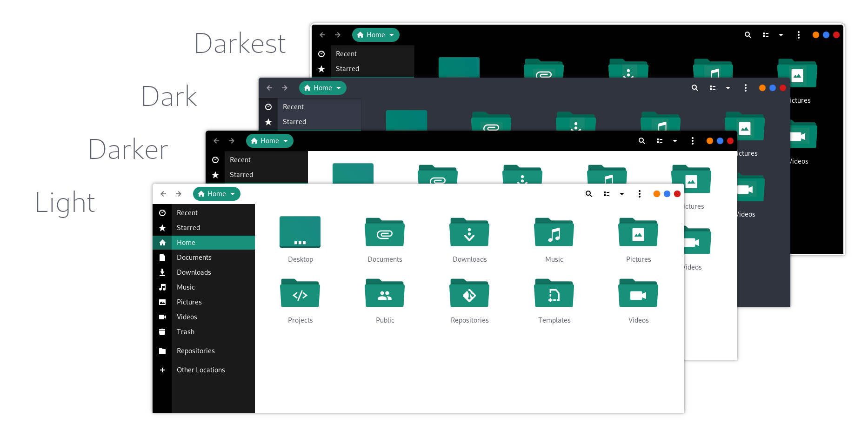Open the Documents folder icon in Light window

(x=385, y=232)
